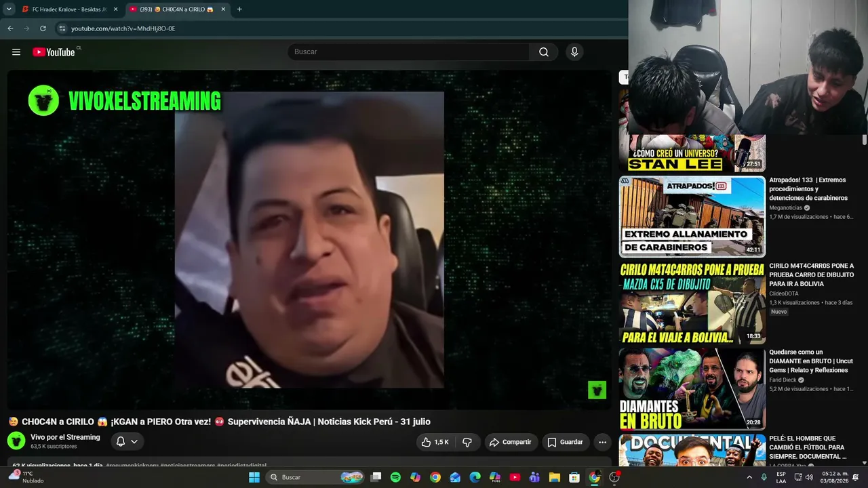Select the CH0C4N a CIRILO YouTube tab
Screen dimensions: 868x488
(x=178, y=9)
